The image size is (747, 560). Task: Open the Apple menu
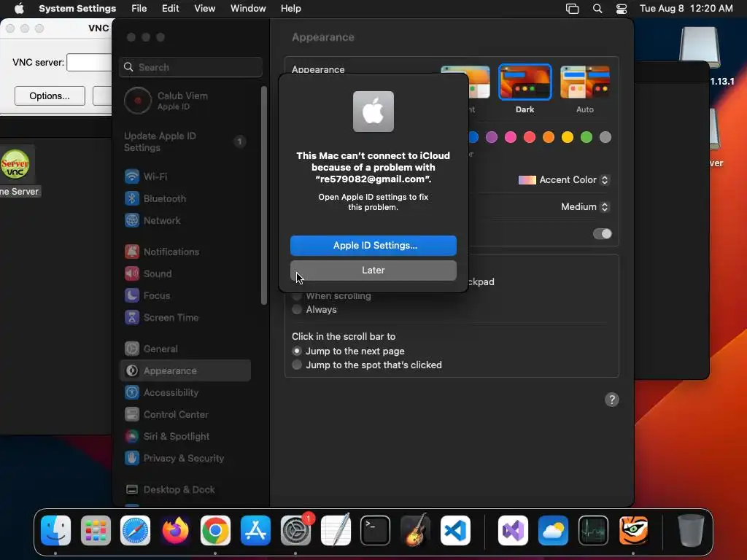[x=19, y=9]
